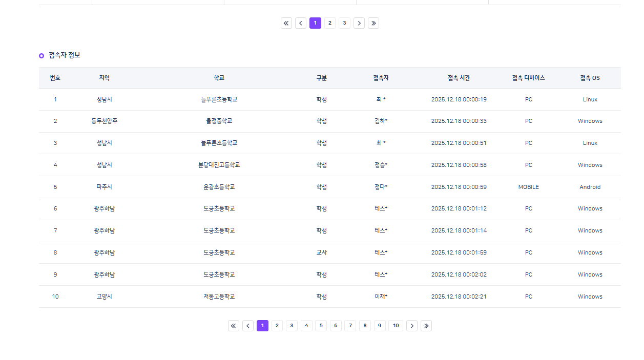The width and height of the screenshot is (644, 360).
Task: Go to first page in upper pagination
Action: coord(286,23)
